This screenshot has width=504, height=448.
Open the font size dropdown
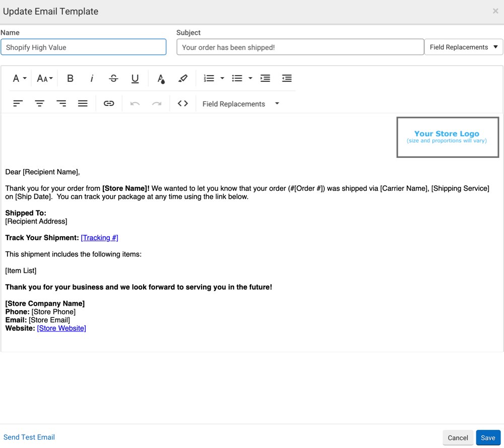pyautogui.click(x=45, y=78)
